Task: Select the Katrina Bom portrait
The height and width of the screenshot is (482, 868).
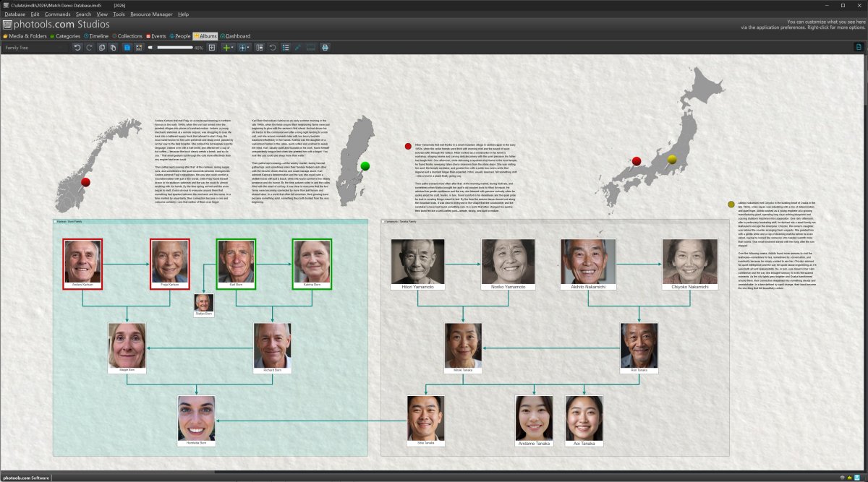Action: pos(312,264)
